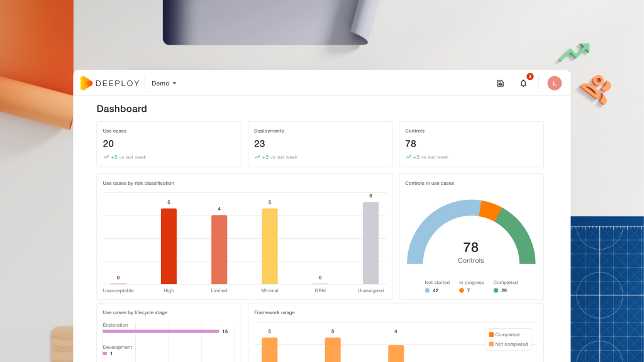Screen dimensions: 644x362
Task: Click the High risk red bar
Action: [x=169, y=246]
